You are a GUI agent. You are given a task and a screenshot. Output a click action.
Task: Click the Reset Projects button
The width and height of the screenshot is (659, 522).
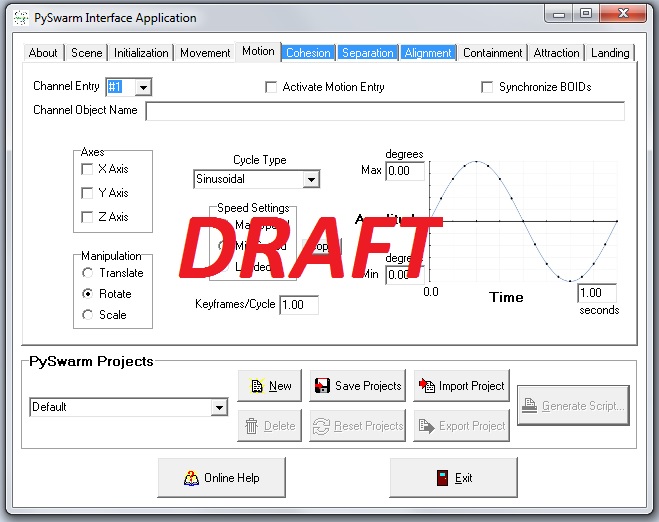click(358, 426)
